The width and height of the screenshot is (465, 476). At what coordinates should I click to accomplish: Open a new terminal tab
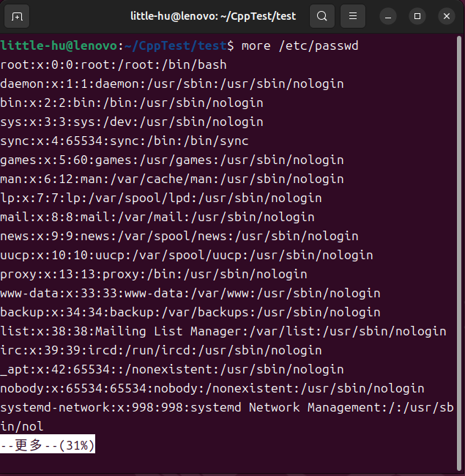[17, 16]
